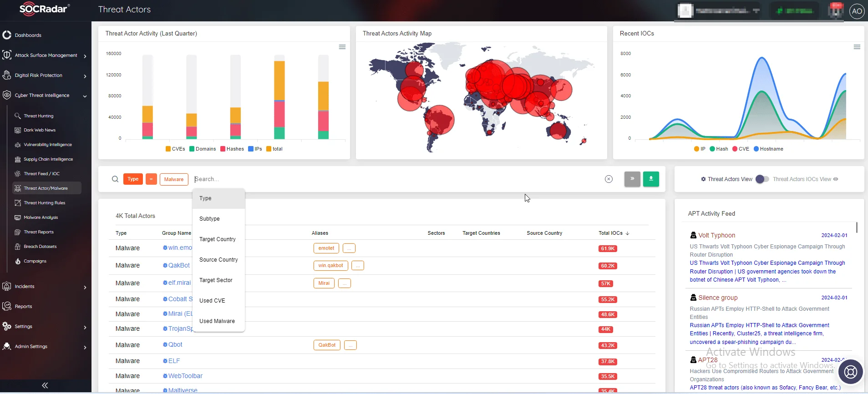This screenshot has width=868, height=394.
Task: Toggle CVEs legend in activity chart
Action: (x=175, y=149)
